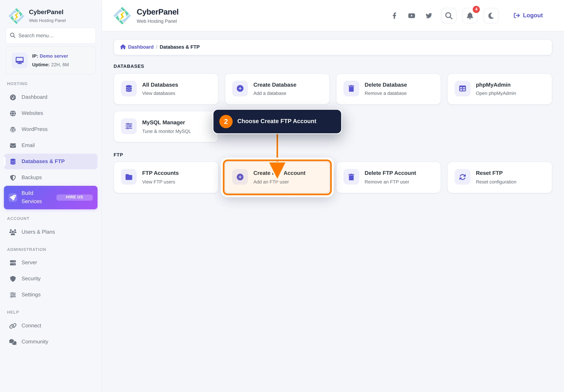Click the All Databases stack icon
Image resolution: width=564 pixels, height=392 pixels.
click(x=129, y=89)
